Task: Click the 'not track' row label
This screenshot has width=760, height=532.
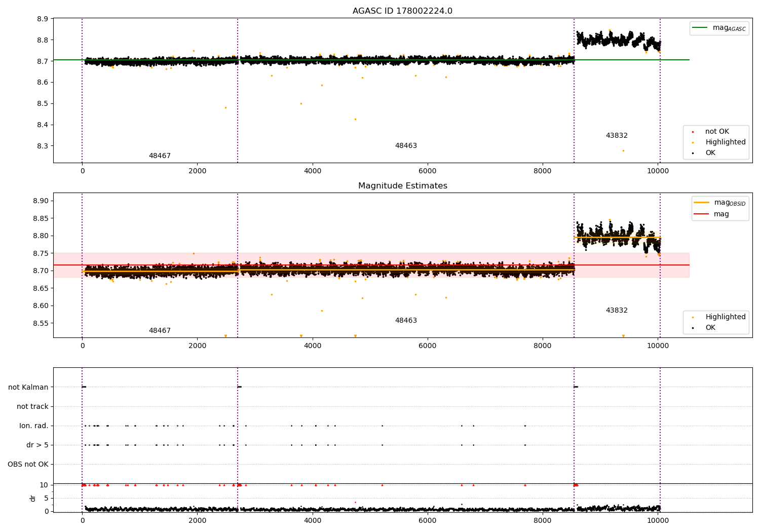Action: [x=32, y=407]
